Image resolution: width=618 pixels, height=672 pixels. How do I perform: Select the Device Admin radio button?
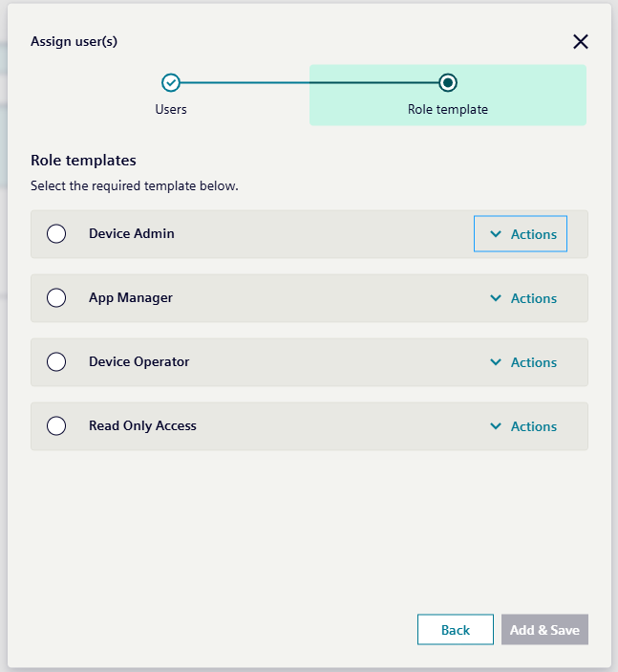(x=56, y=234)
